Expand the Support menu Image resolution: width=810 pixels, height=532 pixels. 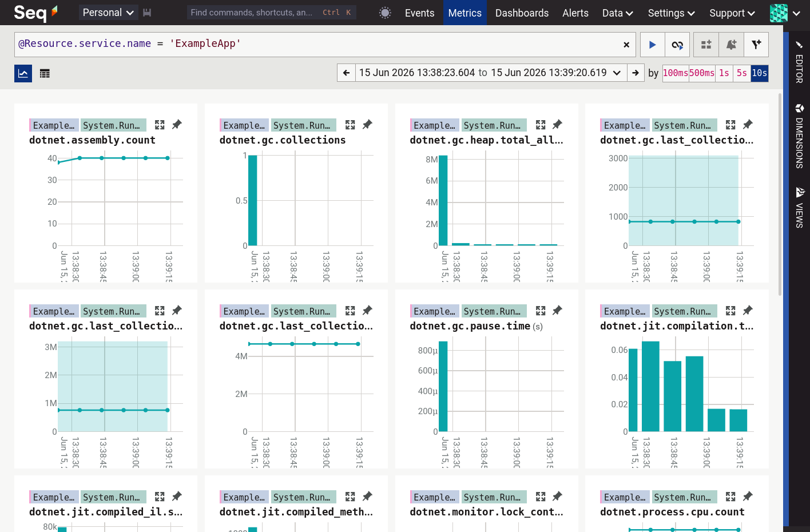pyautogui.click(x=732, y=13)
